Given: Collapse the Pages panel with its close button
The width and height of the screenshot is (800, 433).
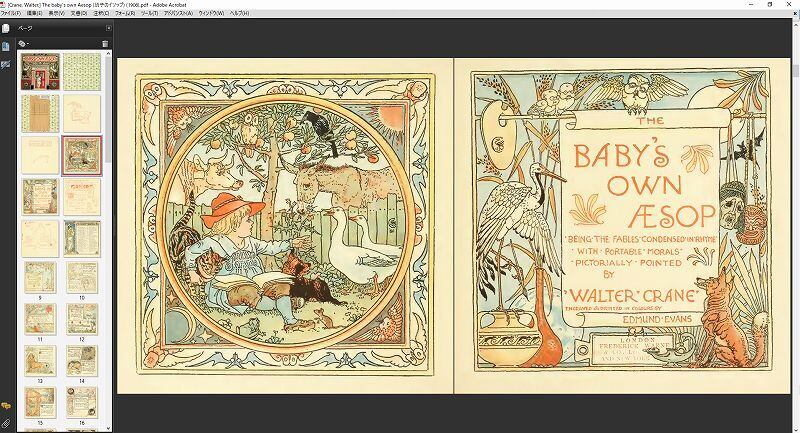Looking at the screenshot, I should [108, 28].
